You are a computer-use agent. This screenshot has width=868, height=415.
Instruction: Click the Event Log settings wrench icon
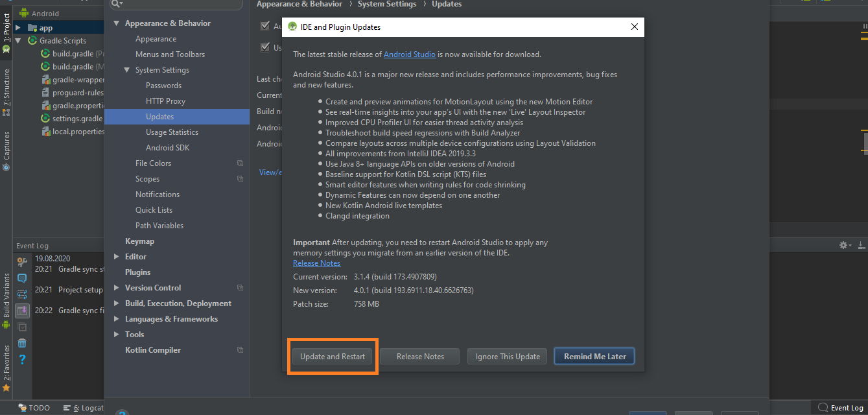tap(22, 262)
